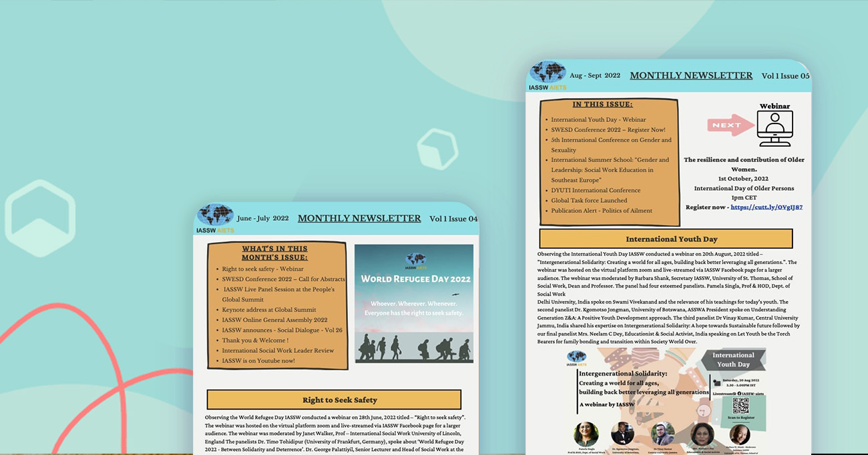The image size is (868, 455).
Task: Select 'DYUTI International Conference' item
Action: tap(596, 190)
